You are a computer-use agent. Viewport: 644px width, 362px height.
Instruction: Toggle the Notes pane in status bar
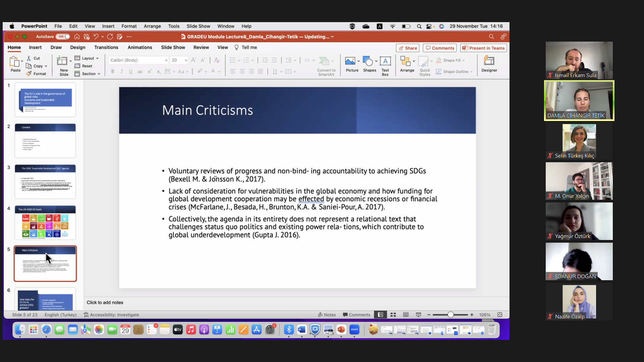[x=327, y=315]
